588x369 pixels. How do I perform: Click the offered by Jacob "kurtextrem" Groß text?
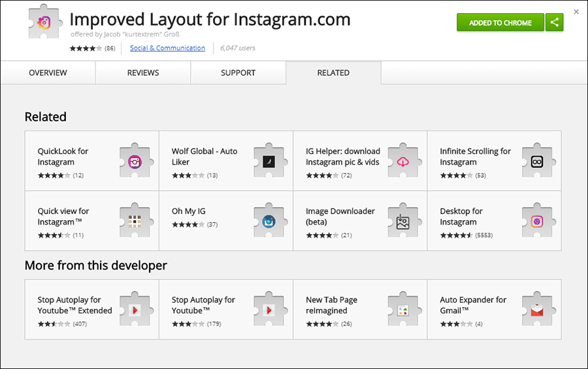point(125,34)
